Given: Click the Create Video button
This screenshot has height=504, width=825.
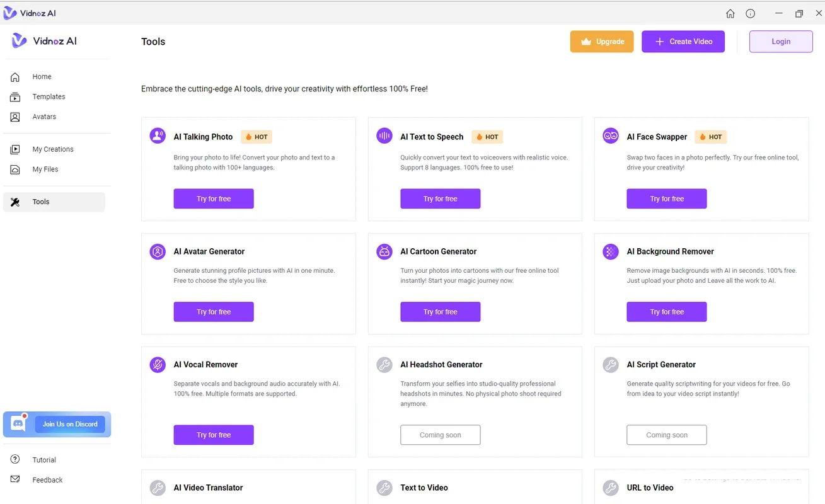Looking at the screenshot, I should pos(683,42).
